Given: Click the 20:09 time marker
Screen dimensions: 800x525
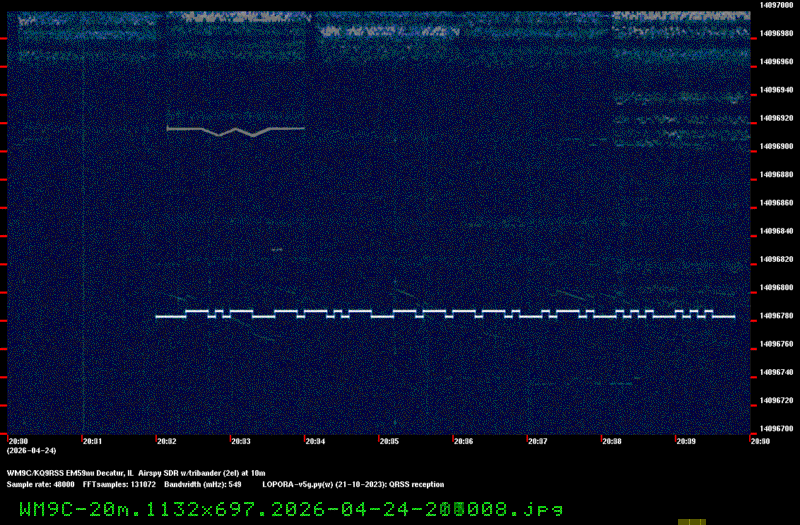Looking at the screenshot, I should tap(686, 441).
